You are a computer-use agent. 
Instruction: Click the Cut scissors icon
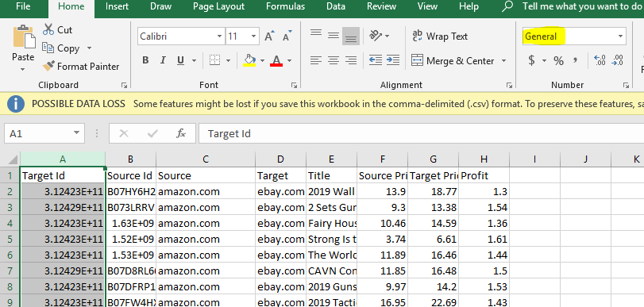[48, 29]
